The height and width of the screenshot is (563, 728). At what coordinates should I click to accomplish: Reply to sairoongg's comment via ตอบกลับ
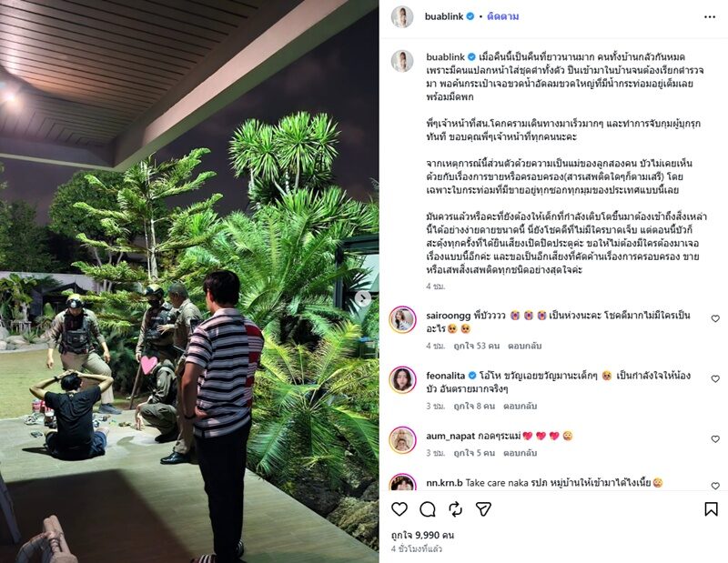pyautogui.click(x=524, y=346)
